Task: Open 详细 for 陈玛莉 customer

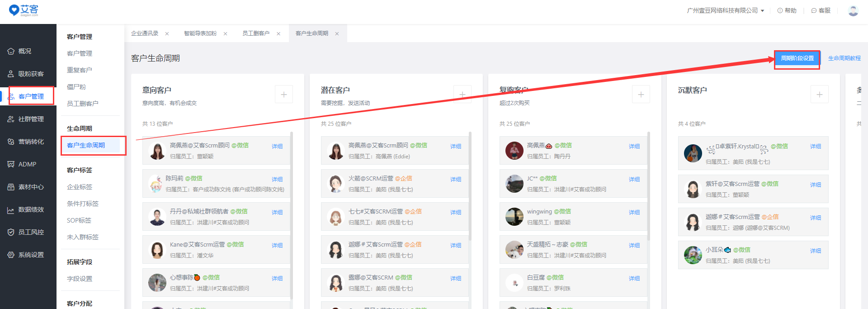Action: (x=277, y=179)
